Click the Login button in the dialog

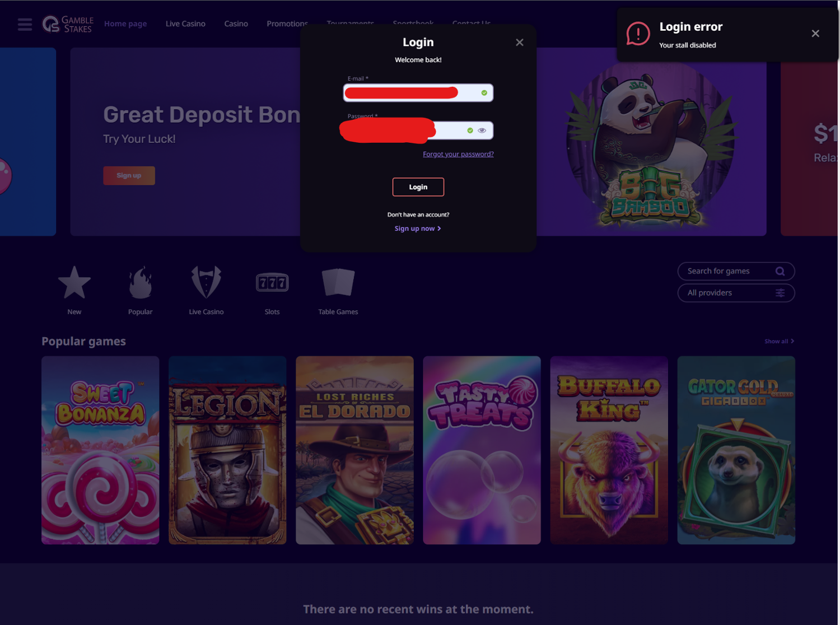pyautogui.click(x=418, y=187)
